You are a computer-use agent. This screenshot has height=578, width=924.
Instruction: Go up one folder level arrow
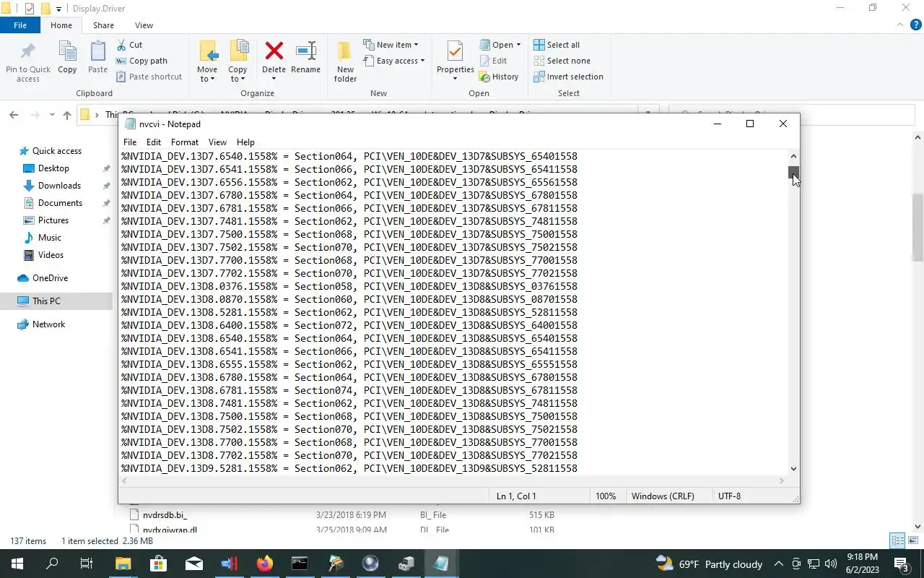[67, 115]
